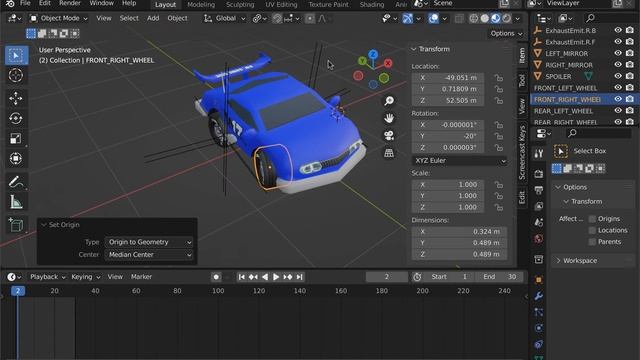Screen dimensions: 640x360
Task: Open the Object properties orange square tab
Action: [x=539, y=280]
